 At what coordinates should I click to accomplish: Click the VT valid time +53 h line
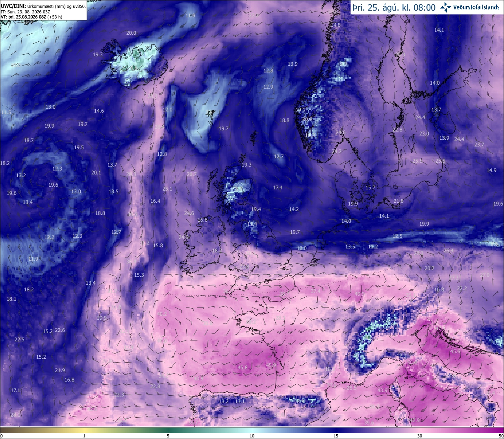coord(31,17)
